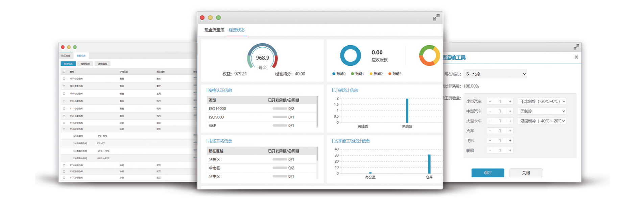The width and height of the screenshot is (644, 208).
Task: Click the blue 应收账款 donut chart
Action: 350,55
